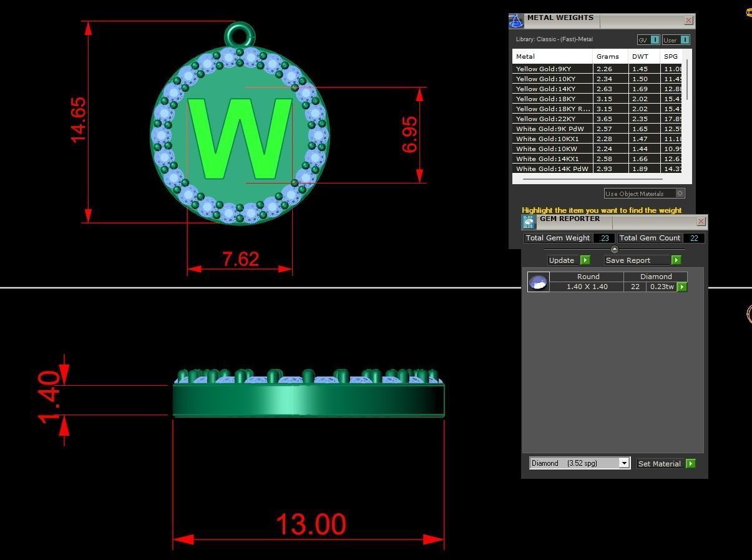
Task: Click the 1.40 thickness dimension label
Action: point(49,398)
